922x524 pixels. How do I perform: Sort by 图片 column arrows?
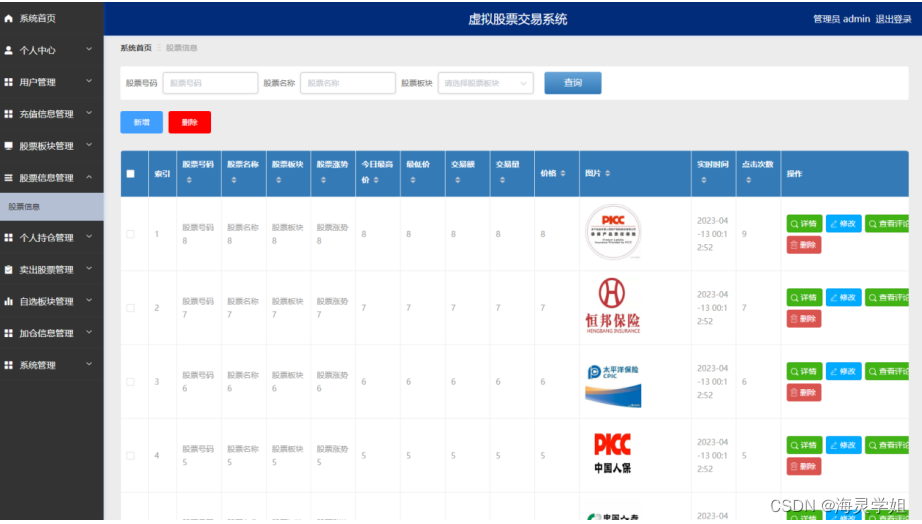607,173
